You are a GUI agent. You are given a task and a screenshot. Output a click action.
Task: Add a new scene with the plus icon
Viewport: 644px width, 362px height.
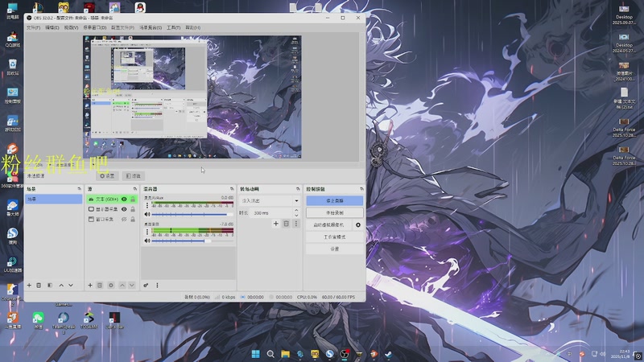pos(29,286)
